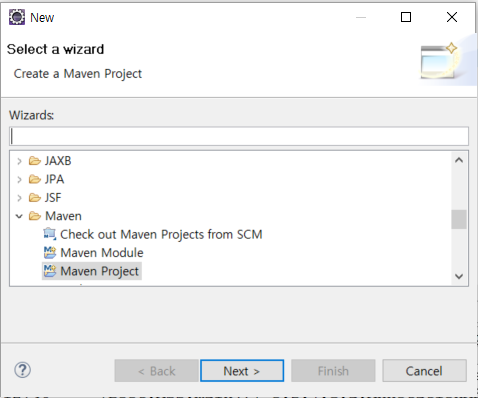Image resolution: width=478 pixels, height=398 pixels.
Task: Click the JAXB folder icon
Action: (35, 161)
